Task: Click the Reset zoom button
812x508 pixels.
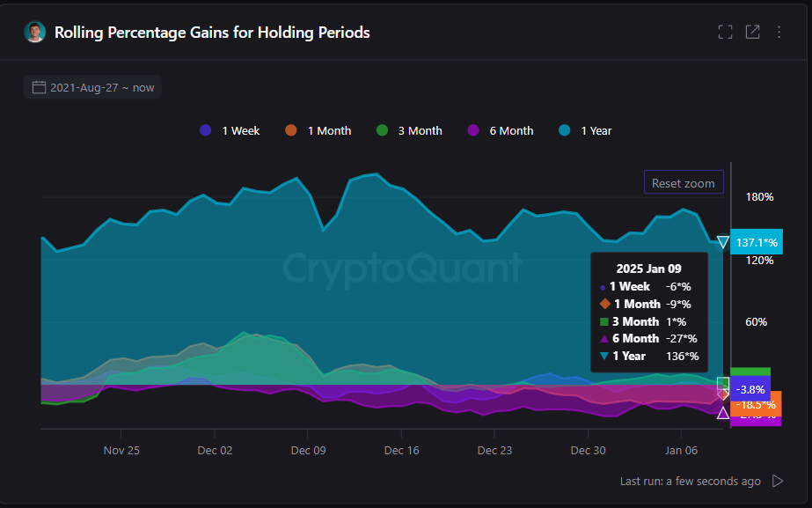Action: pyautogui.click(x=684, y=182)
